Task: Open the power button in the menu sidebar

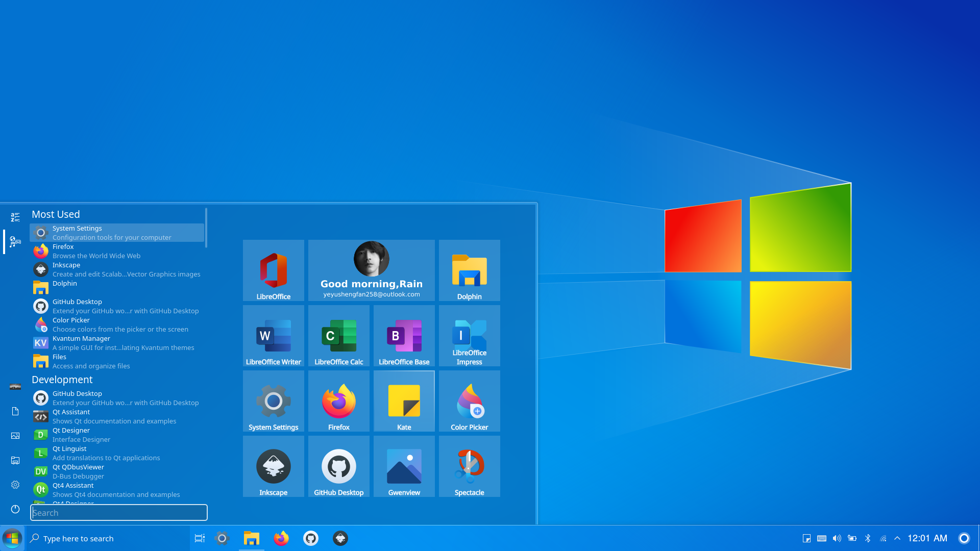Action: pos(15,509)
